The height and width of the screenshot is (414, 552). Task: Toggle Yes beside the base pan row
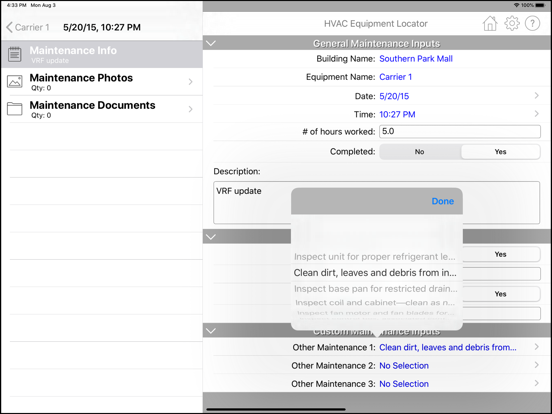500,294
